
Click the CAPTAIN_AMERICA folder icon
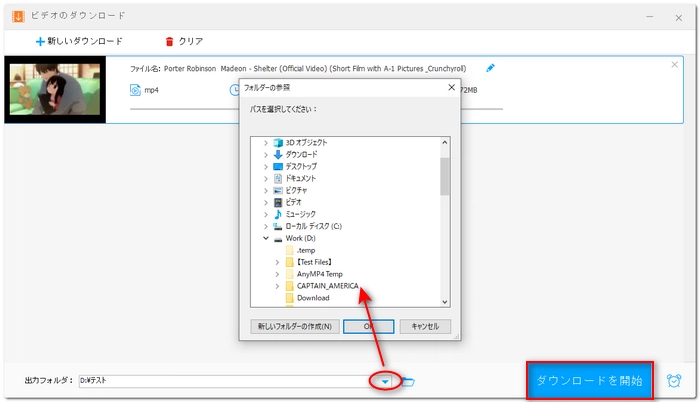pos(290,286)
